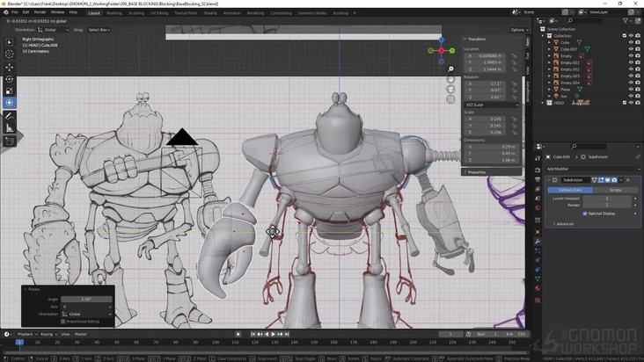The width and height of the screenshot is (644, 362).
Task: Hide Cube.007 in the outliner
Action: pyautogui.click(x=632, y=49)
